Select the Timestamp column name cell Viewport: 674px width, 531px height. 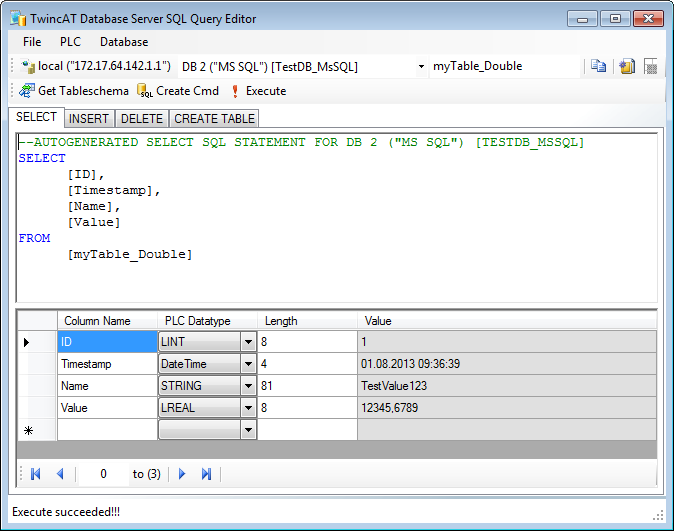[107, 364]
